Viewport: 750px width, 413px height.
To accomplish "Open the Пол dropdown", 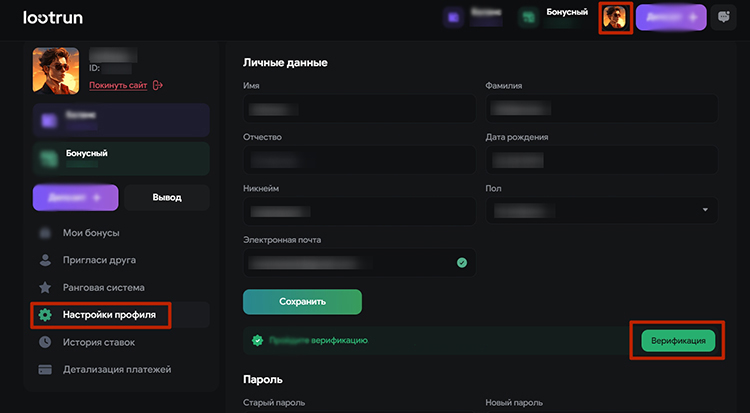I will 602,210.
